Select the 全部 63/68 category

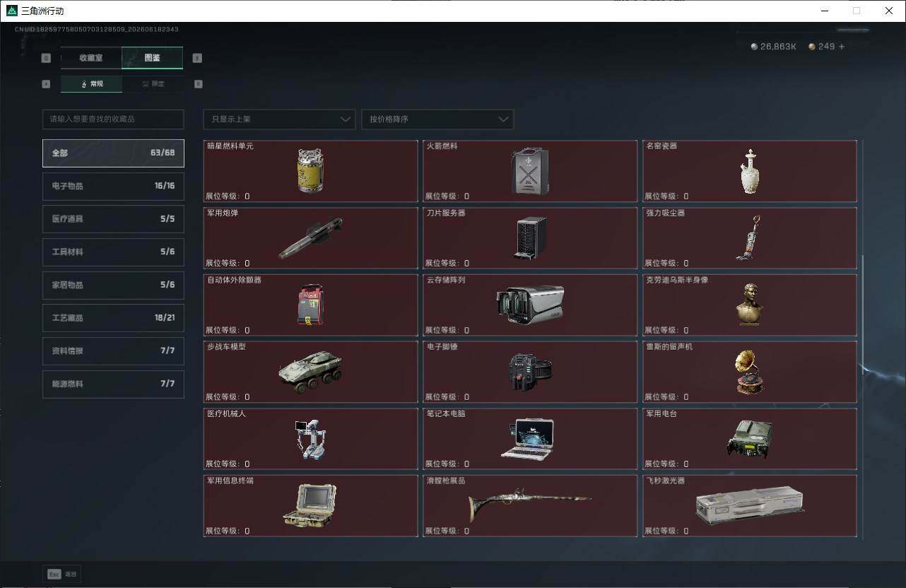click(x=113, y=153)
